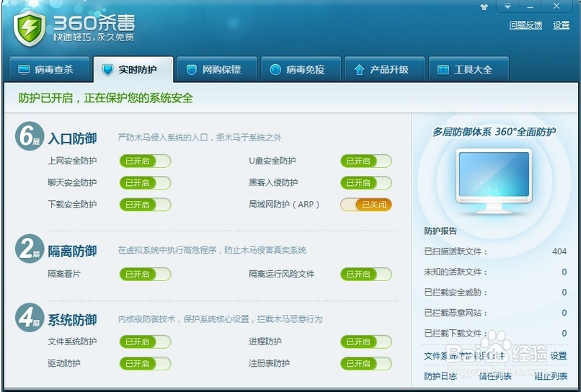581x392 pixels.
Task: Click the 已拦截下载文件 label
Action: point(456,334)
